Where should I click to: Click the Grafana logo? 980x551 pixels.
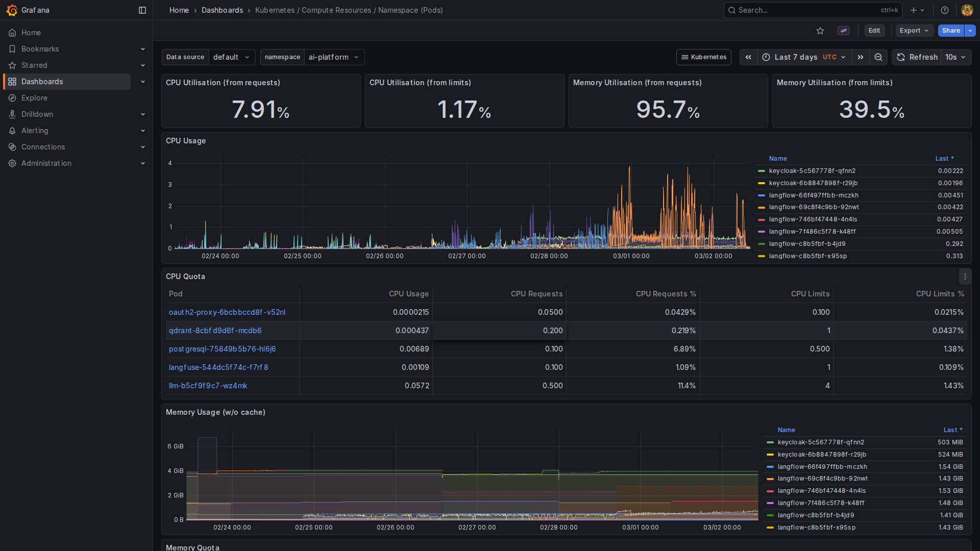(12, 10)
